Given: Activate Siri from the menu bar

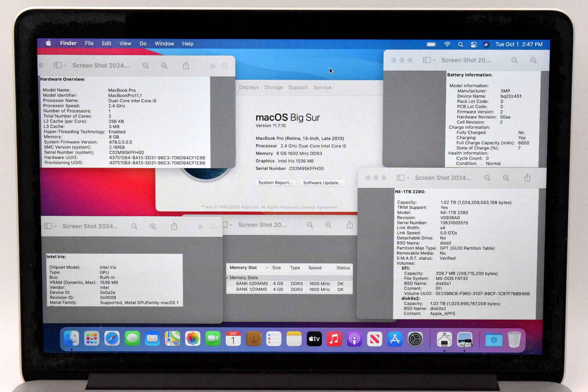Looking at the screenshot, I should click(486, 44).
